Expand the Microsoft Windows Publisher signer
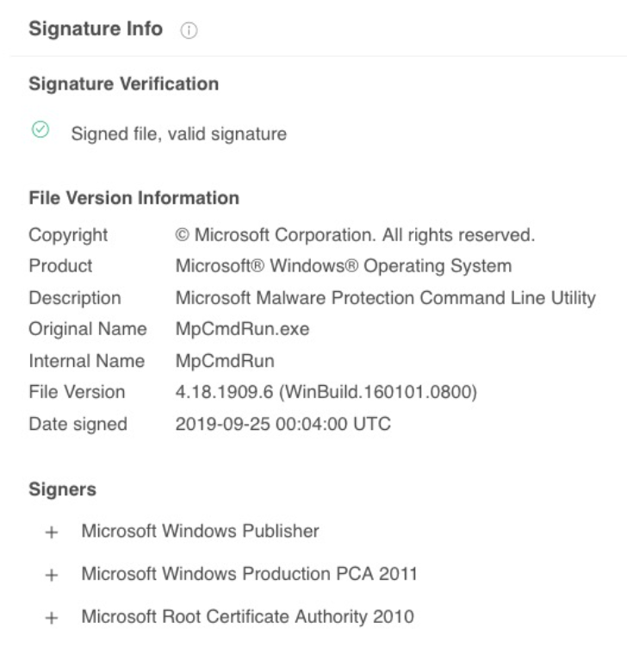 tap(52, 532)
